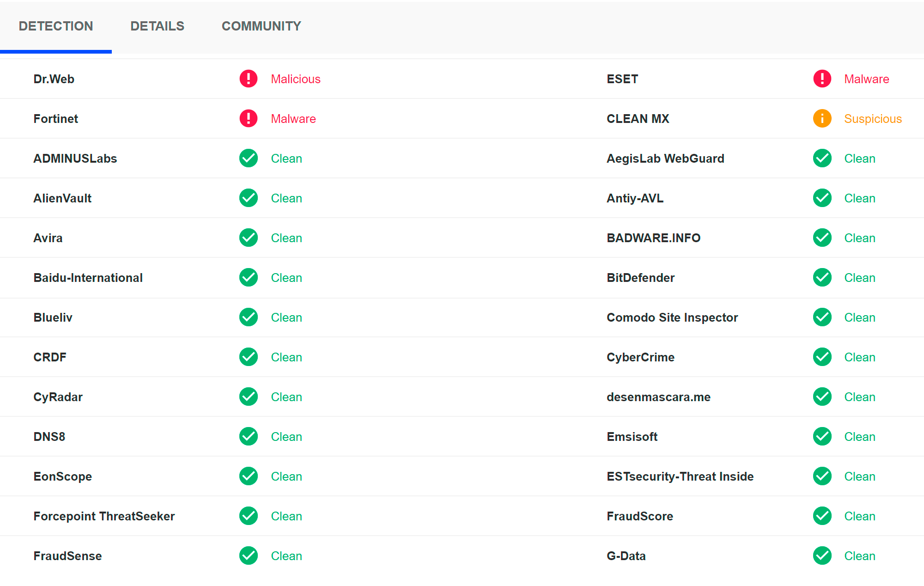
Task: Click the green check icon for desenmascara.me
Action: click(x=822, y=397)
